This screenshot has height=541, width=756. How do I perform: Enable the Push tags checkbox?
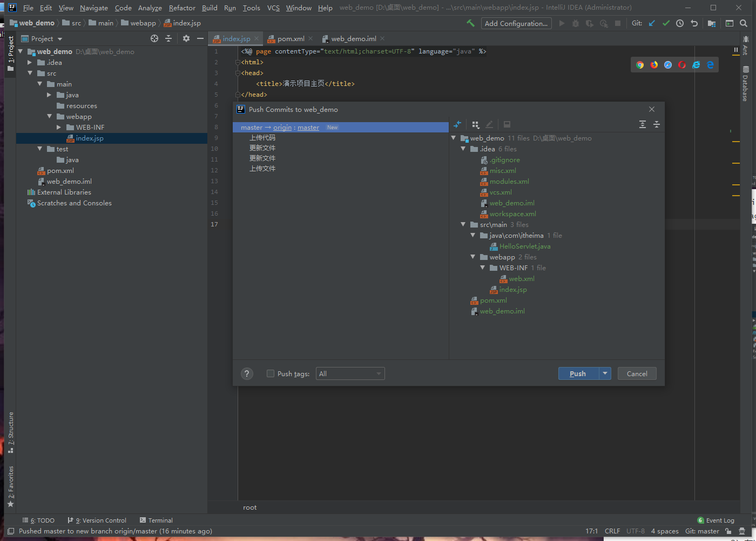[x=271, y=373]
